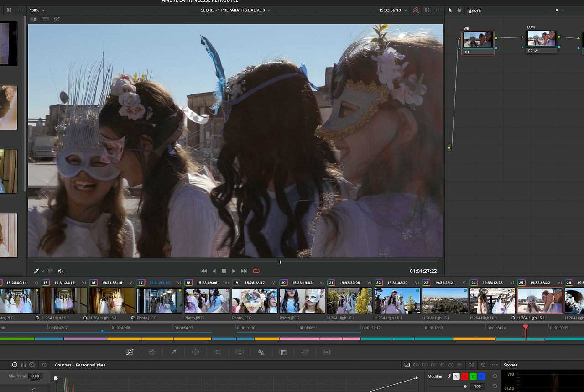Viewport: 584px width, 392px height.
Task: Edit the curve intensity 100 field
Action: [478, 387]
